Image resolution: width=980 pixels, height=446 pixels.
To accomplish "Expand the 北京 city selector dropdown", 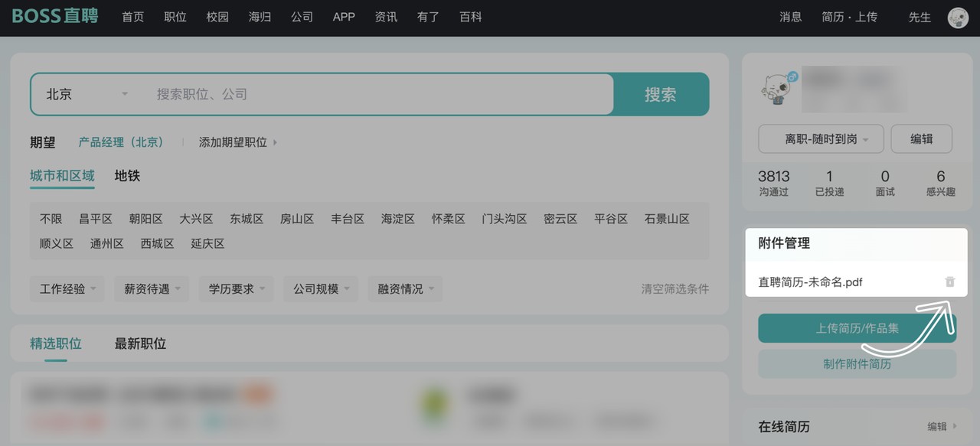I will click(86, 94).
